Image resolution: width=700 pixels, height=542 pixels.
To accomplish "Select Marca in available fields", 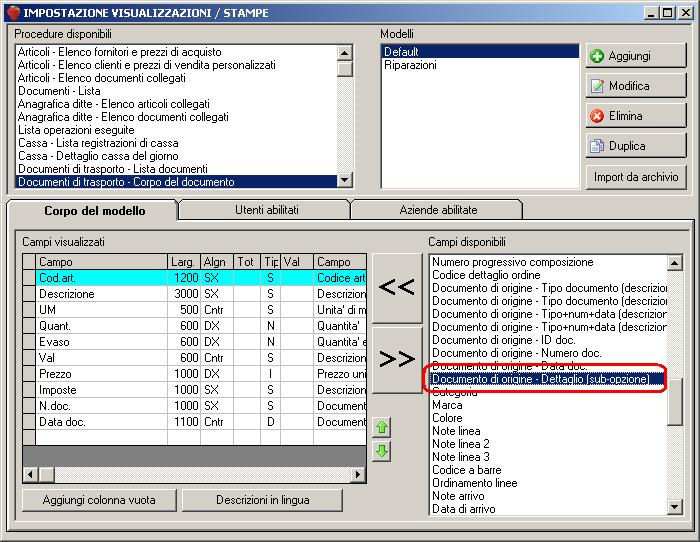I will tap(548, 405).
